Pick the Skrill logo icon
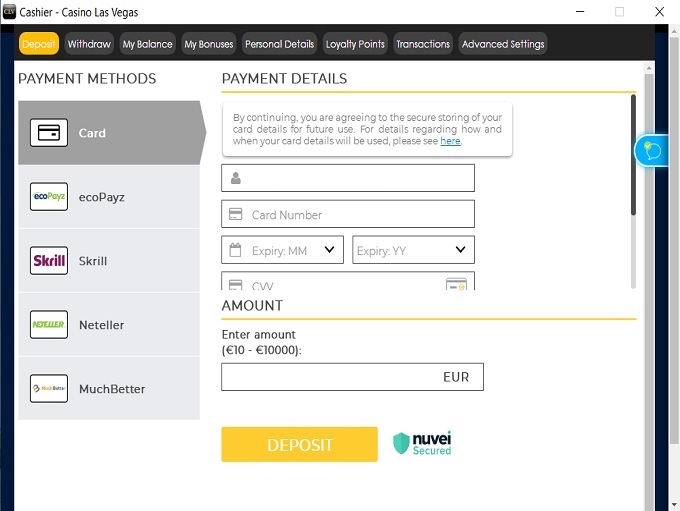Image resolution: width=680 pixels, height=511 pixels. 49,261
